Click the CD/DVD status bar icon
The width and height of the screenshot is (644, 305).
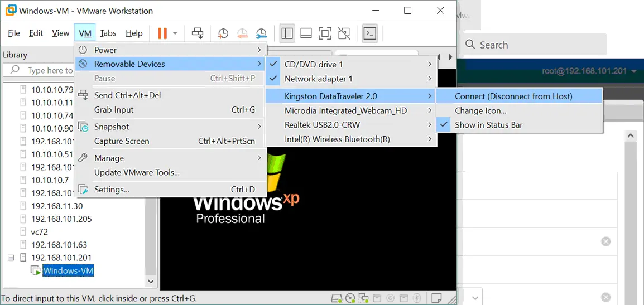tap(350, 298)
